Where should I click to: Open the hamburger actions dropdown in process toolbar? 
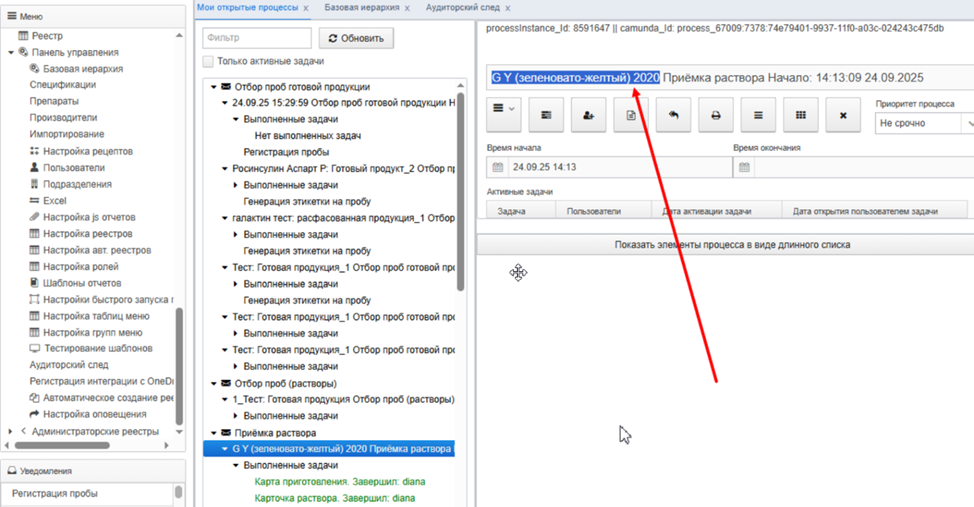tap(503, 115)
